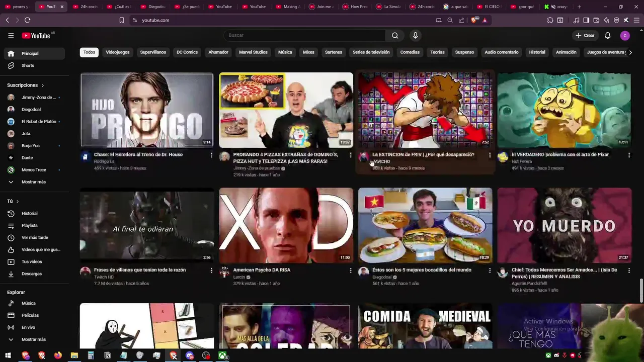Click the YouTube logo
The image size is (644, 362).
coord(36,36)
